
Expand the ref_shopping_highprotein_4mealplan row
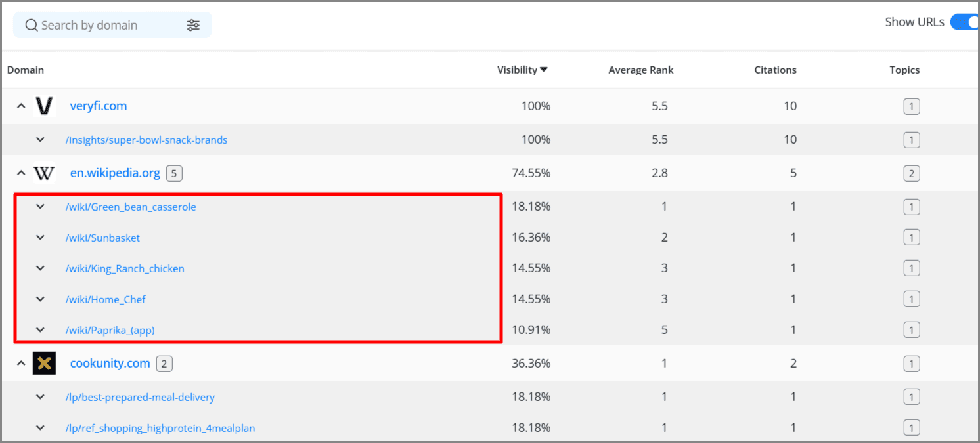point(40,428)
